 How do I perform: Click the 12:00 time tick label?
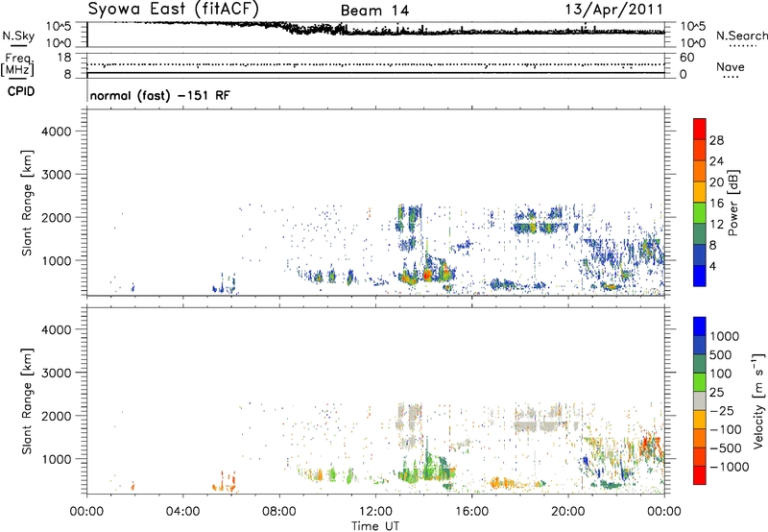(x=375, y=512)
